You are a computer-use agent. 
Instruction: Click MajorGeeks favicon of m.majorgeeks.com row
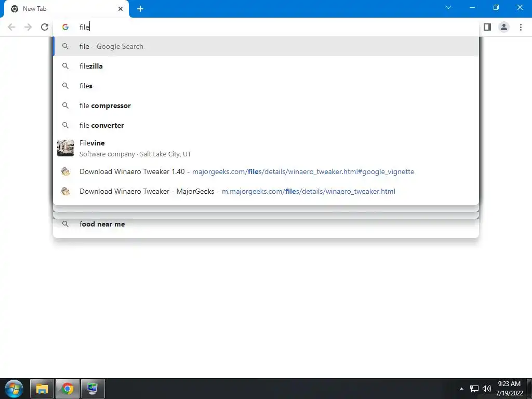pos(65,191)
